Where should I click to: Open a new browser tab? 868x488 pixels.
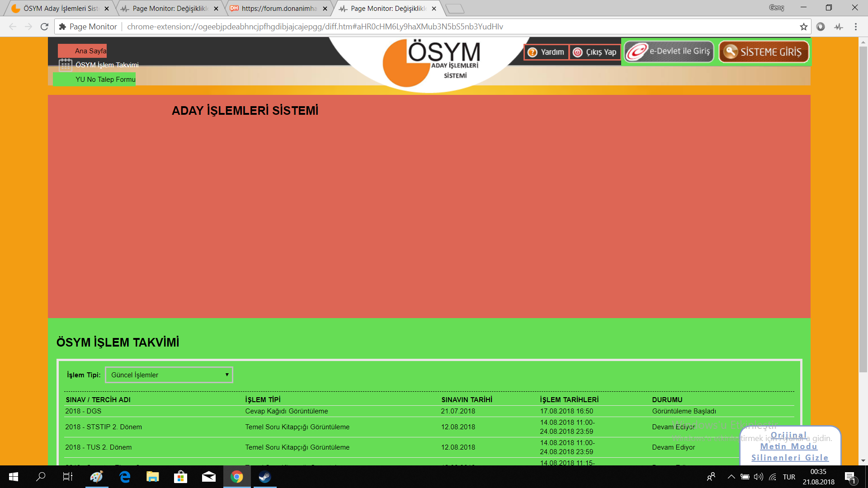click(455, 9)
